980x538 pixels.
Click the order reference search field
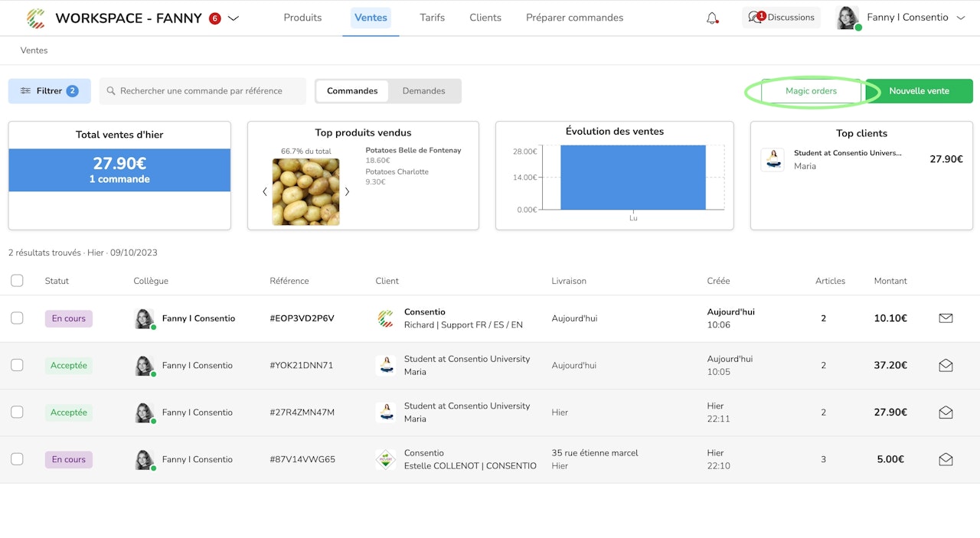[203, 91]
